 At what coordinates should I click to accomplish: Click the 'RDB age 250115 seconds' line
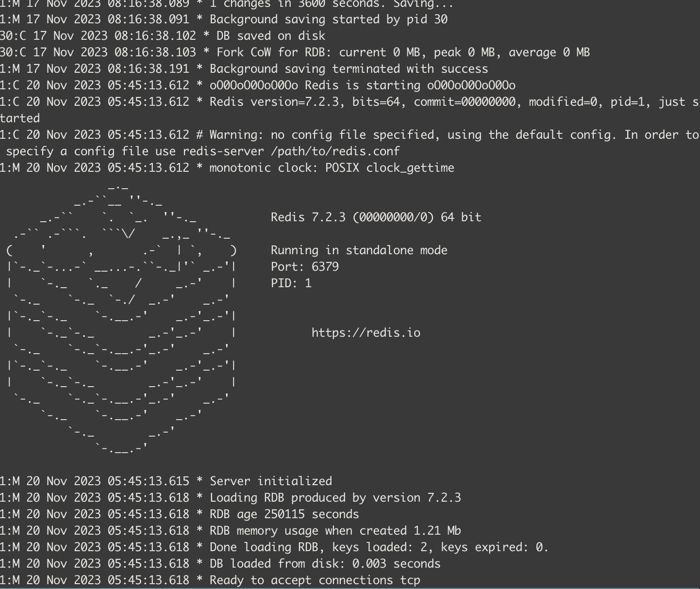click(x=180, y=514)
